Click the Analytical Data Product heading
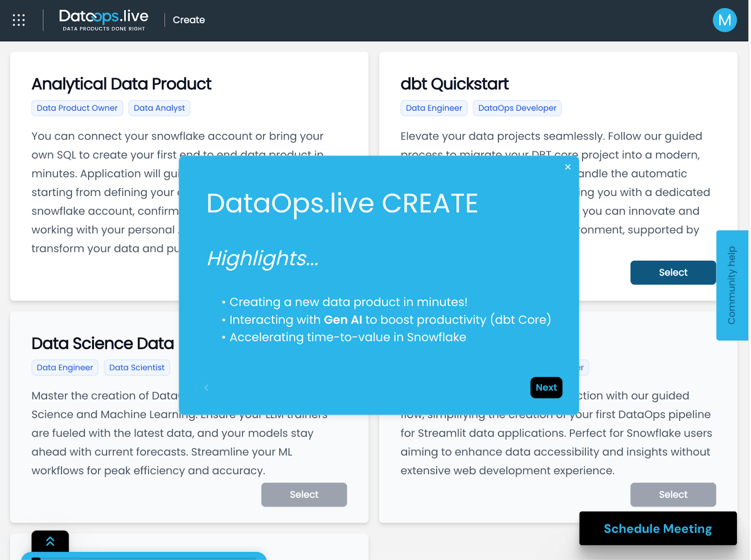This screenshot has width=751, height=560. 122,84
